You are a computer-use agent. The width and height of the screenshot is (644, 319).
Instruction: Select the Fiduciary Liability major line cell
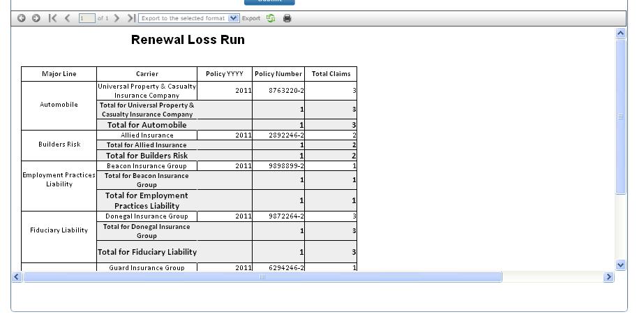[59, 237]
